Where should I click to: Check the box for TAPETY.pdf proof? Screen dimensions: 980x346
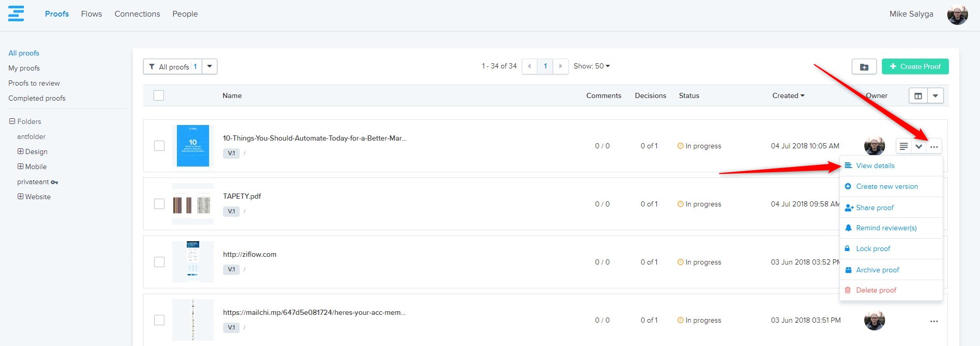pyautogui.click(x=159, y=204)
